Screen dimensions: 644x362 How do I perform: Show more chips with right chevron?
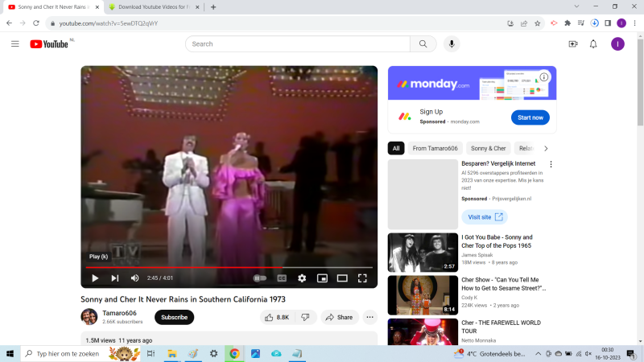pos(546,149)
